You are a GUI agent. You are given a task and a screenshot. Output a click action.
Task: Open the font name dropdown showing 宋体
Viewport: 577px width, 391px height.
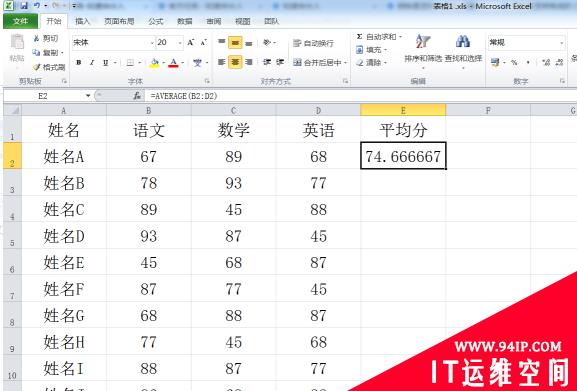point(113,43)
